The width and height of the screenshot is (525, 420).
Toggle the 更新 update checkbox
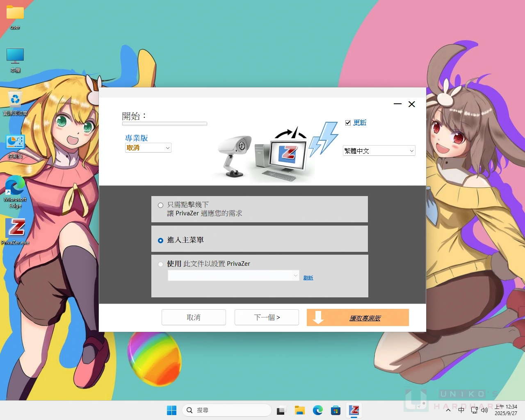[348, 123]
